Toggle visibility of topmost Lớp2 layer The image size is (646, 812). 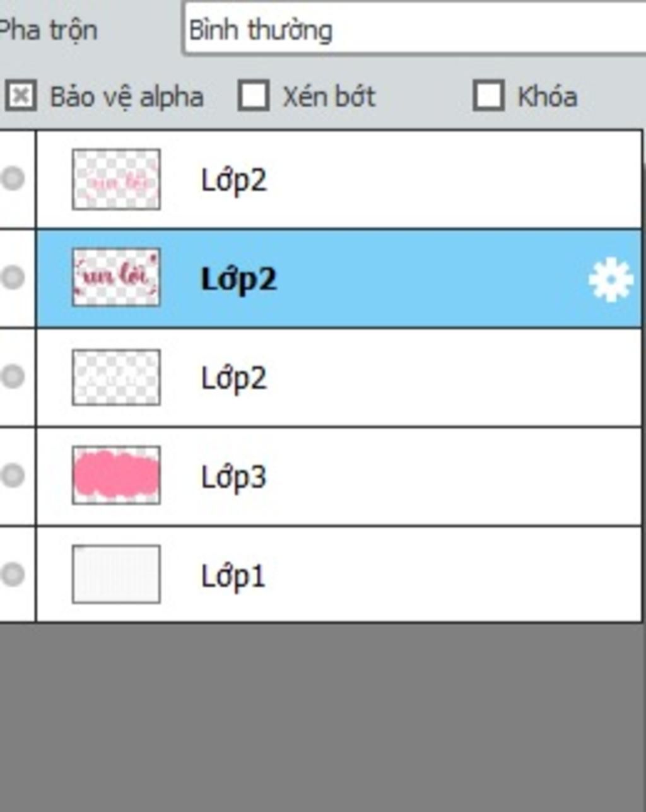pos(12,179)
